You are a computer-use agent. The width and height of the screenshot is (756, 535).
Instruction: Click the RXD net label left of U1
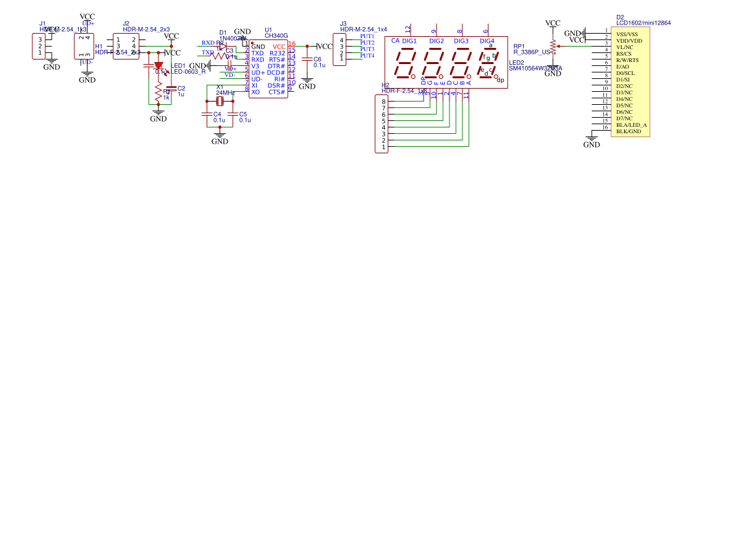[208, 43]
